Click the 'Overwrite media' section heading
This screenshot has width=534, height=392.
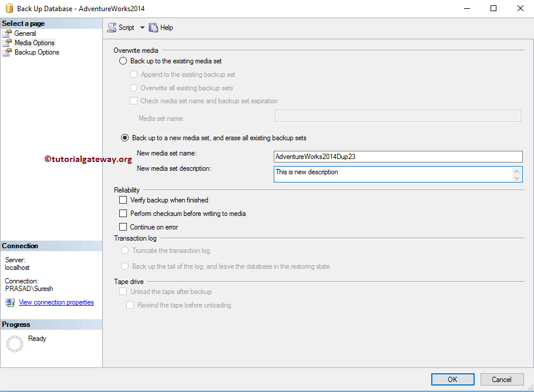tap(136, 50)
